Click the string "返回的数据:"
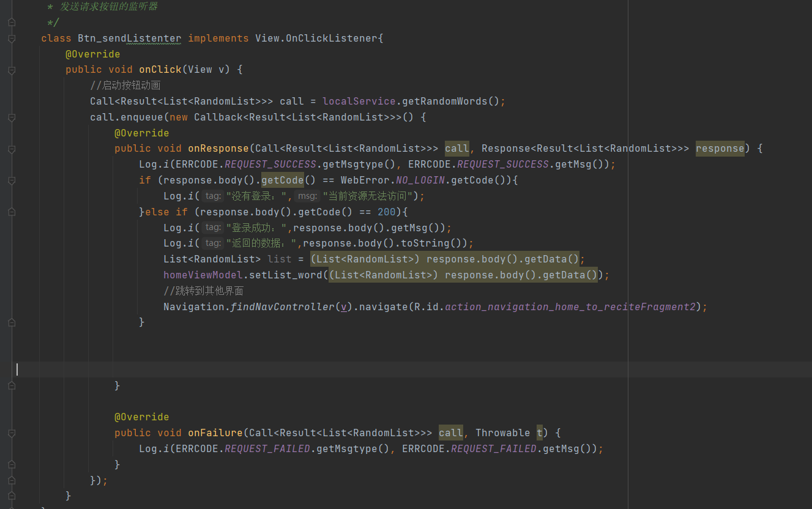Image resolution: width=812 pixels, height=509 pixels. pos(261,243)
